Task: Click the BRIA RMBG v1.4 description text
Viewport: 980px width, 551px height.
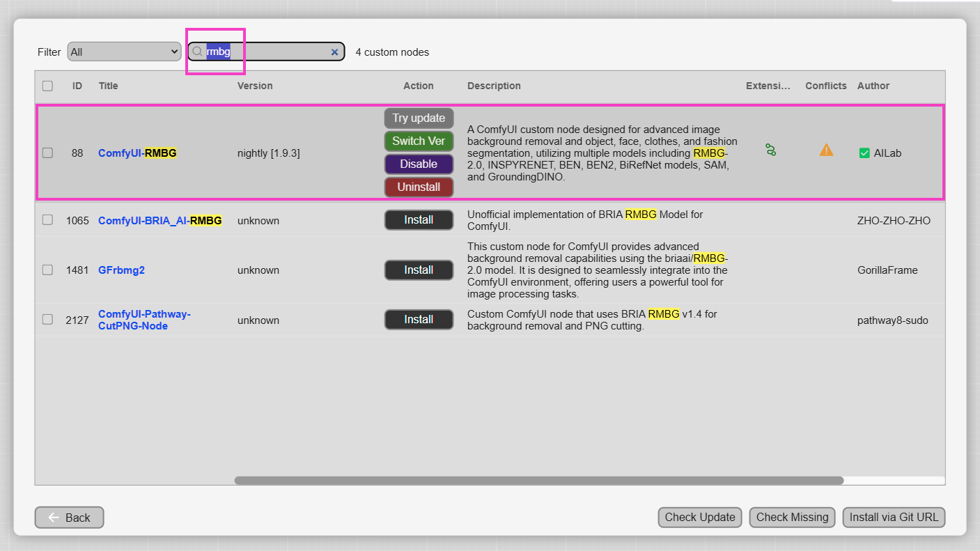Action: click(592, 320)
